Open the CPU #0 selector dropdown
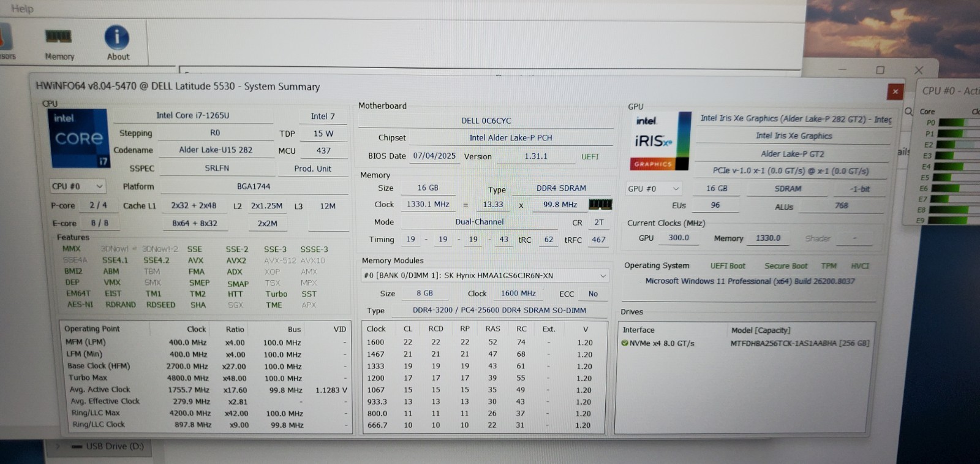Viewport: 980px width, 464px height. [77, 186]
